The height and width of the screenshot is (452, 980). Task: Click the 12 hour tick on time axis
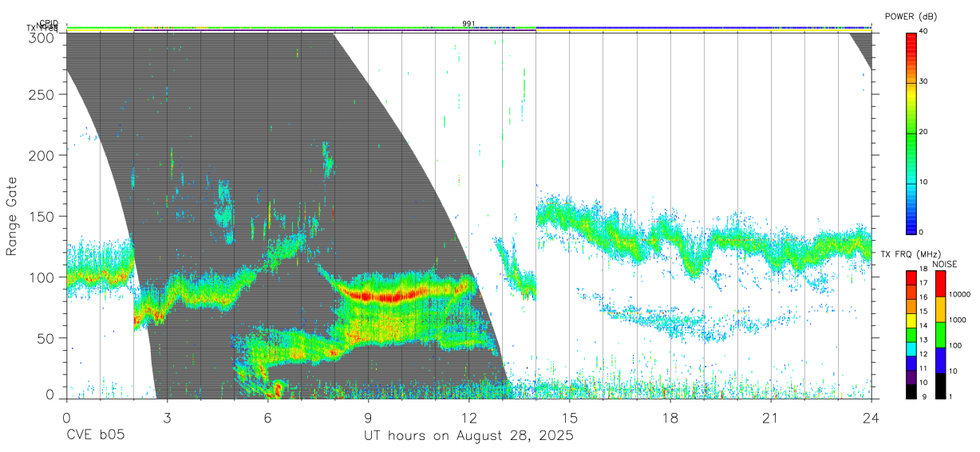point(468,418)
